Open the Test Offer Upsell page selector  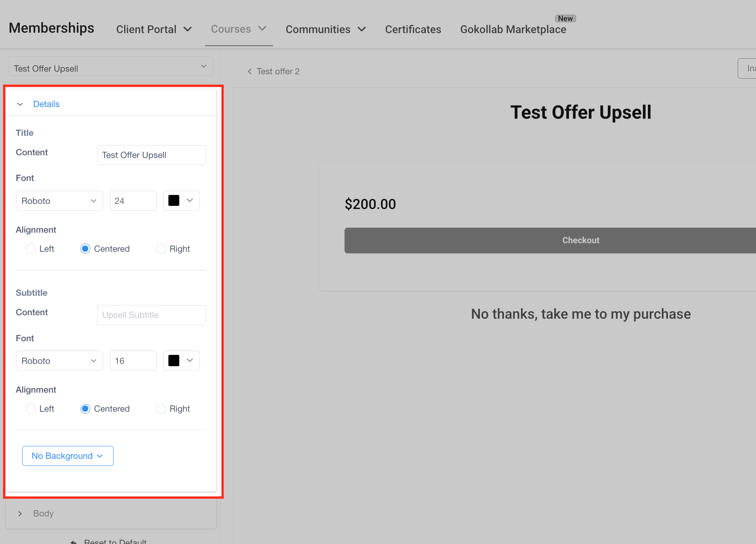click(x=111, y=67)
